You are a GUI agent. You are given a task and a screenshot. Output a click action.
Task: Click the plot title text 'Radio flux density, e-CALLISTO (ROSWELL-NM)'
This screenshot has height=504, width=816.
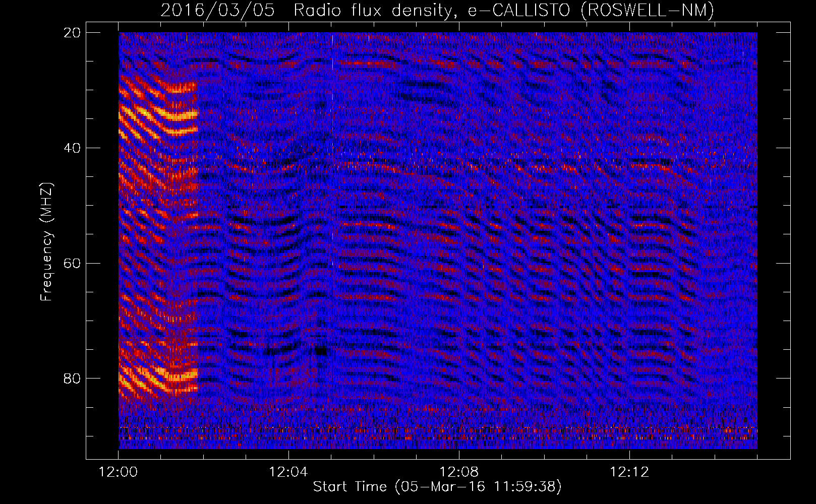(x=504, y=10)
